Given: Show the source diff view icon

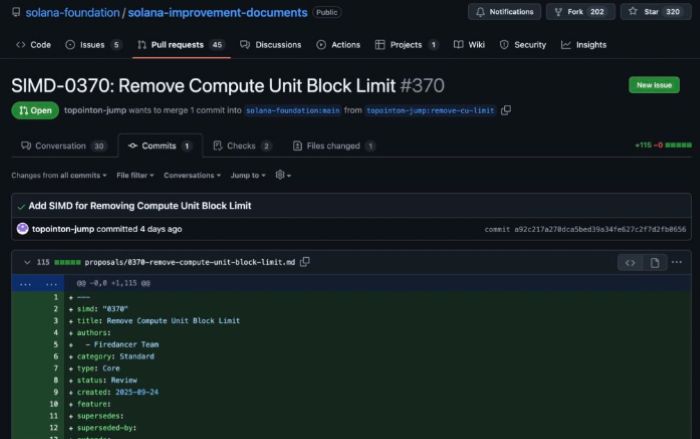Looking at the screenshot, I should pyautogui.click(x=630, y=263).
